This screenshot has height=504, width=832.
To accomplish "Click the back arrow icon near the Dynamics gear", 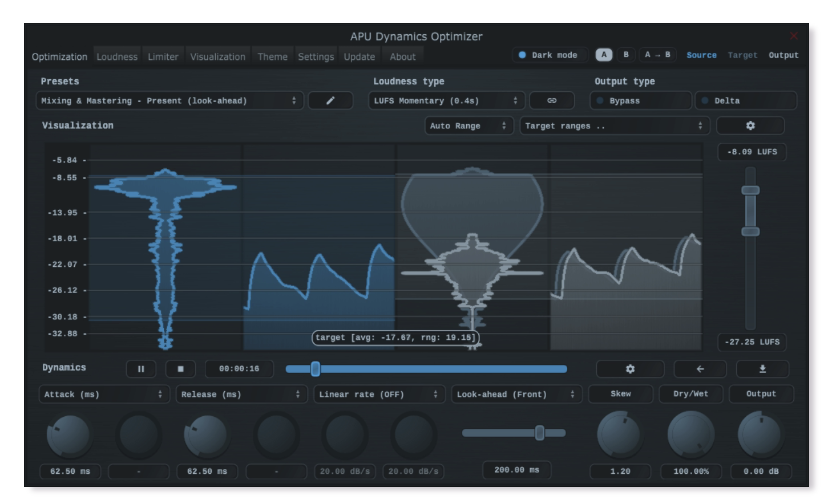I will tap(700, 369).
